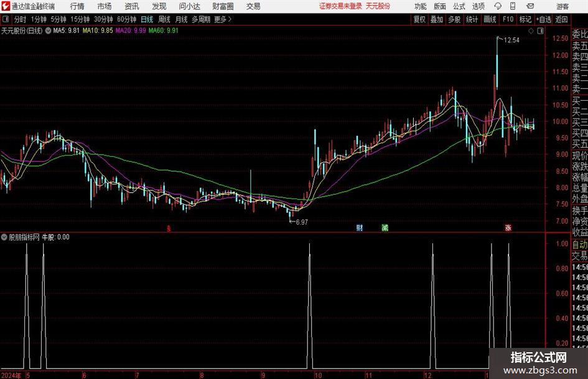588x379 pixels.
Task: Click the 叠加 overlay button
Action: coord(437,19)
